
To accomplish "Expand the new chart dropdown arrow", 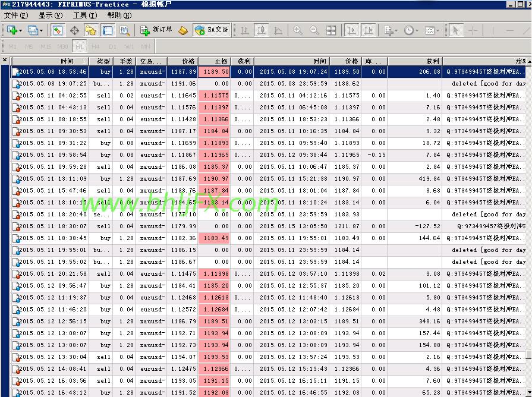I will [20, 31].
